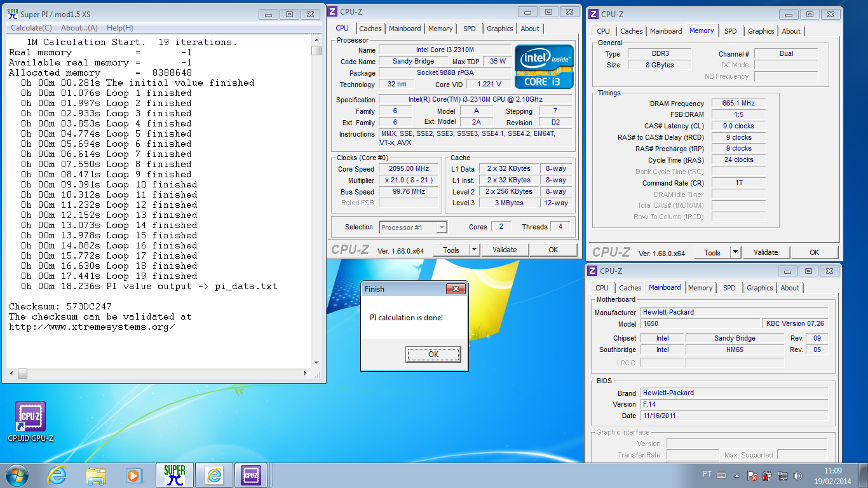Select CPU tab in memory timings window
Image resolution: width=868 pixels, height=488 pixels.
pos(604,31)
